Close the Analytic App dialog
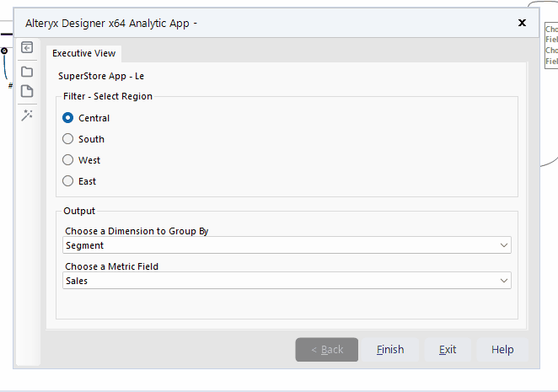The image size is (558, 392). pyautogui.click(x=522, y=23)
